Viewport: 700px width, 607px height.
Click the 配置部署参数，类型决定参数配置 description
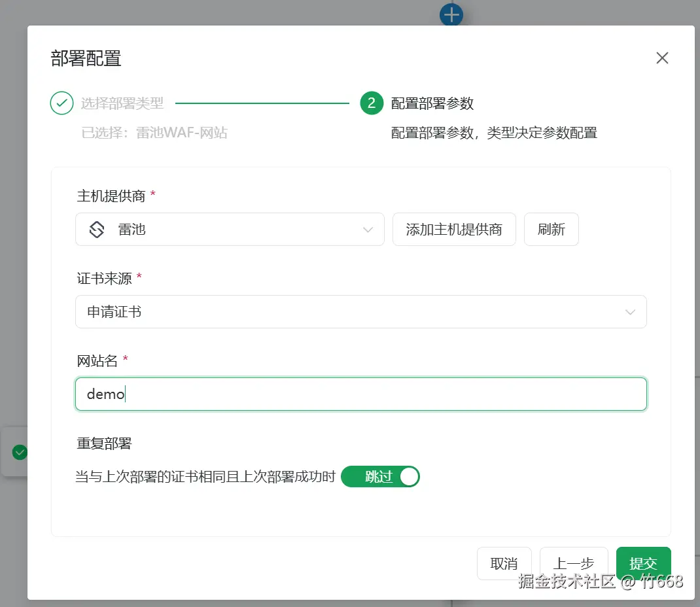(494, 133)
